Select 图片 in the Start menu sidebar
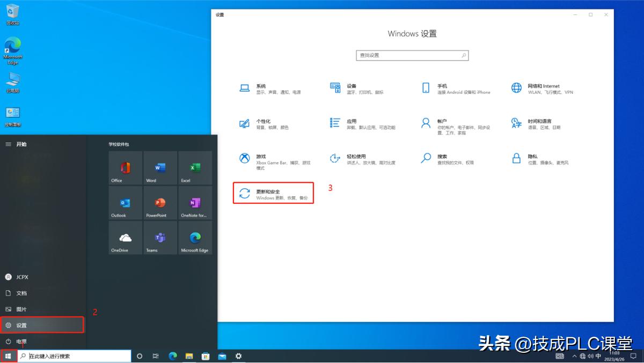The height and width of the screenshot is (363, 644). tap(21, 309)
